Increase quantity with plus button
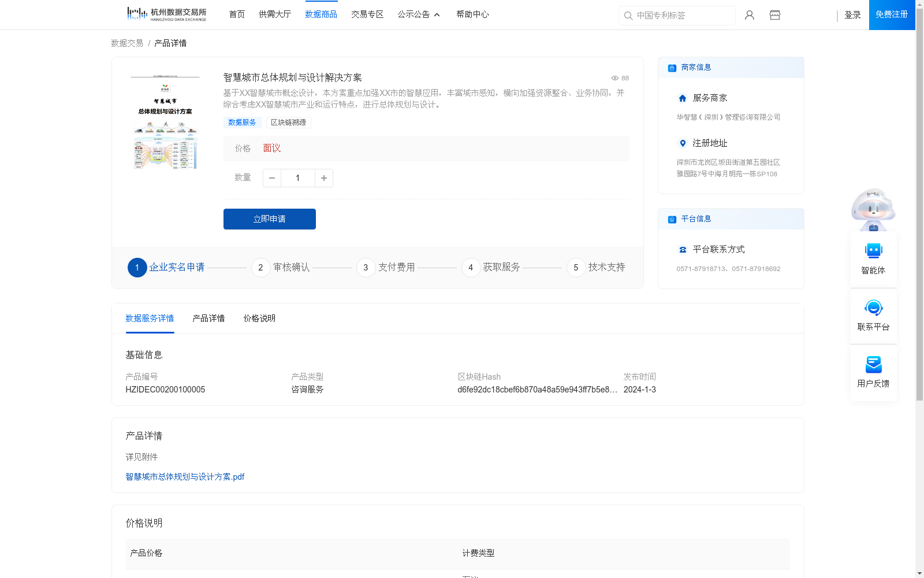Screen dimensions: 924x578 click(x=324, y=178)
